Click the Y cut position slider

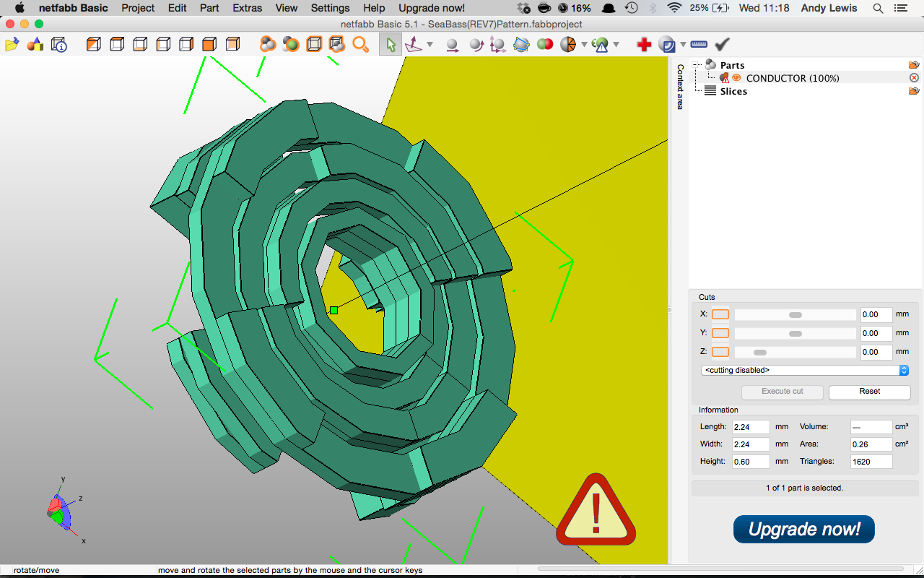click(x=795, y=333)
